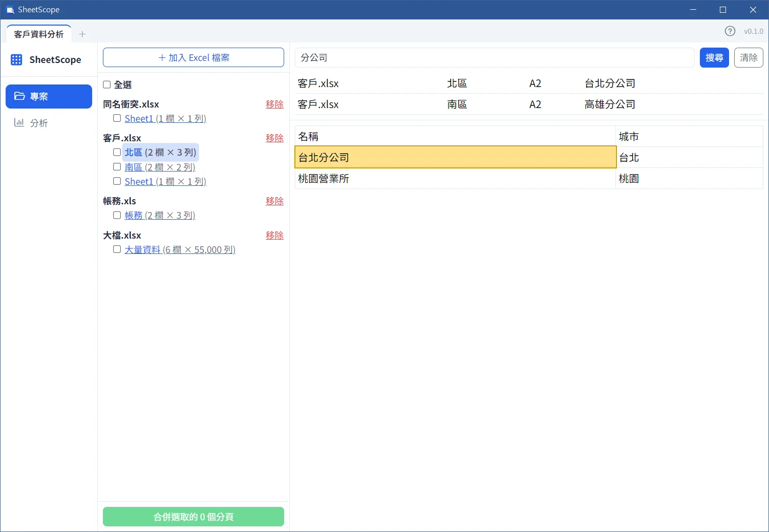The image size is (769, 532).
Task: Click the 專案 folder icon in sidebar
Action: pos(19,96)
